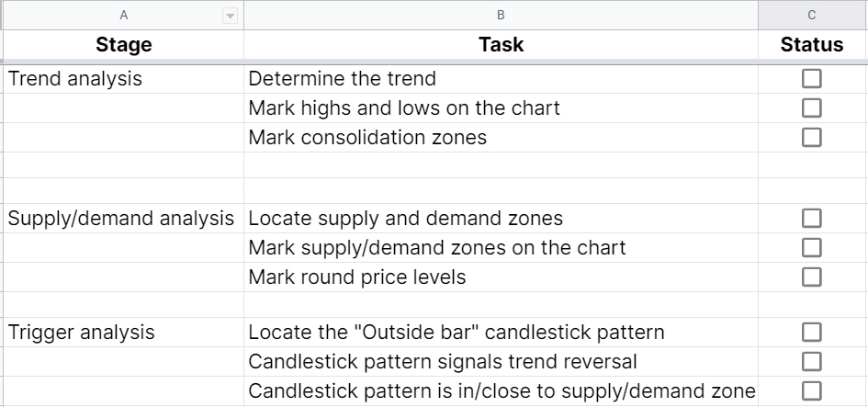Viewport: 868px width, 407px height.
Task: Check the 'Outside bar' pattern task checkbox
Action: pos(811,333)
